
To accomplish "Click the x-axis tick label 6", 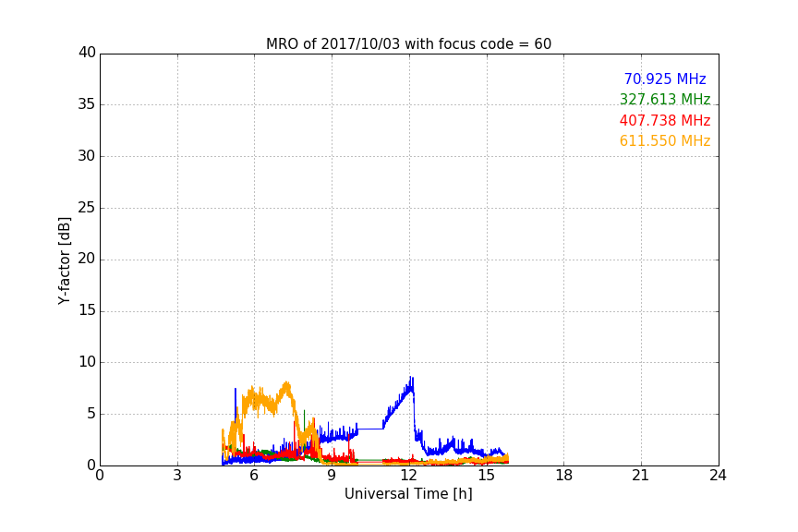I will point(255,476).
